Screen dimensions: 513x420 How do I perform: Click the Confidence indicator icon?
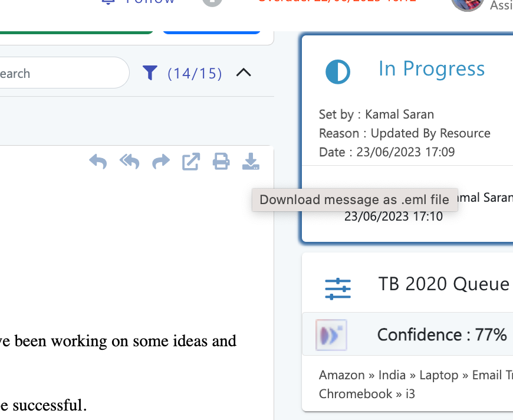(x=331, y=335)
